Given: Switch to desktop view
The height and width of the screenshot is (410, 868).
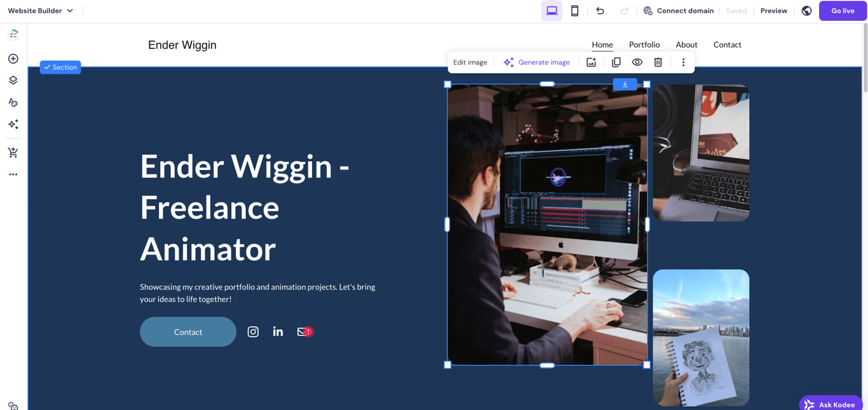Looking at the screenshot, I should [x=552, y=11].
